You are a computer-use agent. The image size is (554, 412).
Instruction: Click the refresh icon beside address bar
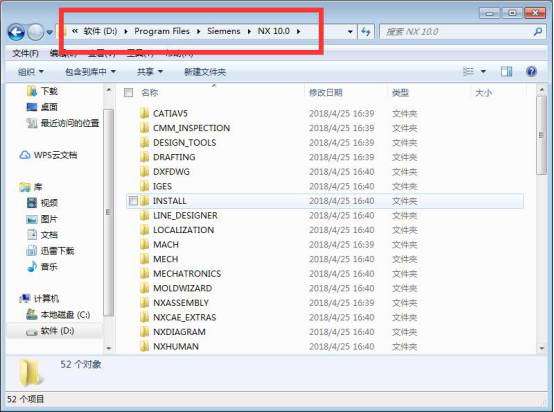click(366, 32)
